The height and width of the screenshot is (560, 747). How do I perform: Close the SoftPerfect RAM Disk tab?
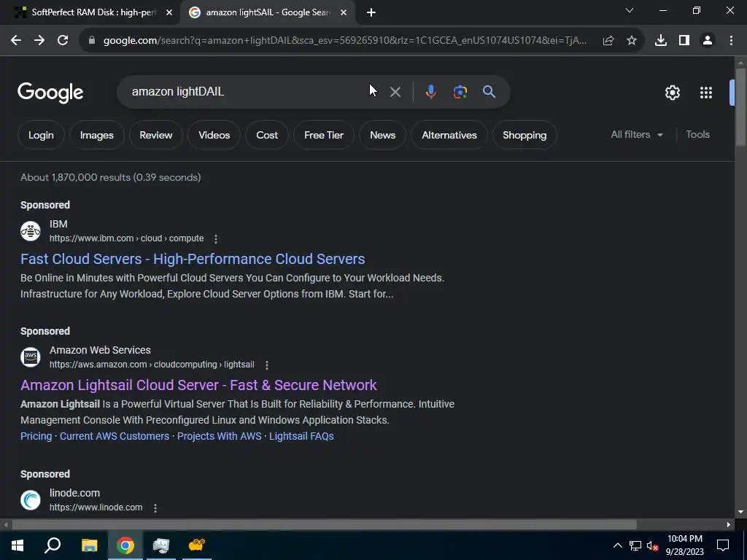coord(169,13)
